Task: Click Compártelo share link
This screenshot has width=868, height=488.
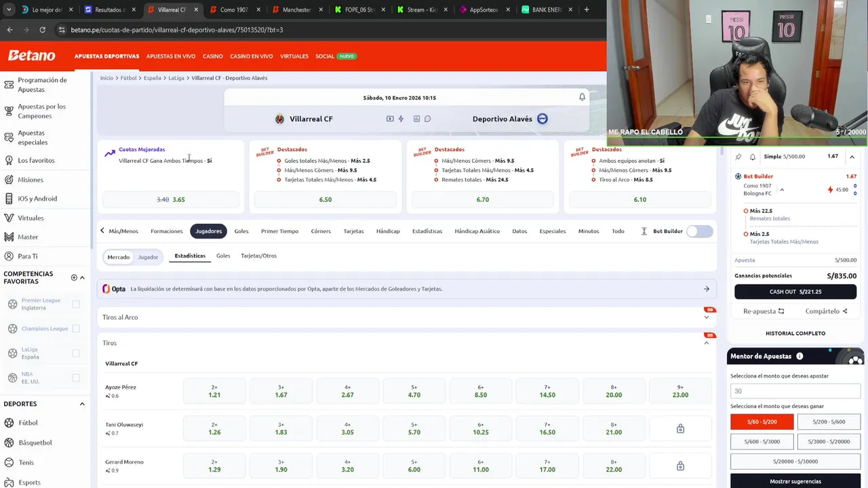Action: tap(826, 311)
